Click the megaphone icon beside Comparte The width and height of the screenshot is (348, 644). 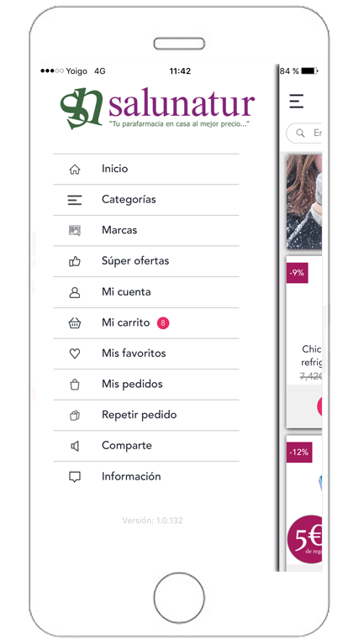75,446
